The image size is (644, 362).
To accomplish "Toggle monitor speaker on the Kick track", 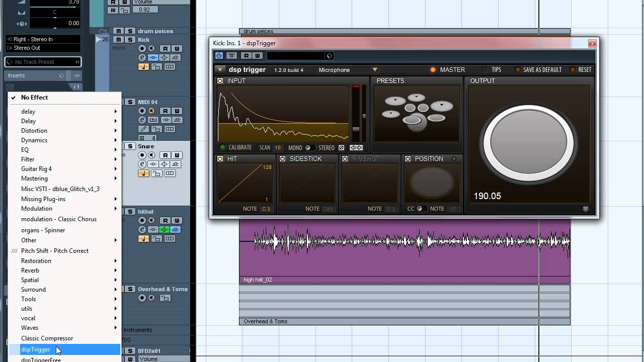I will click(x=151, y=49).
